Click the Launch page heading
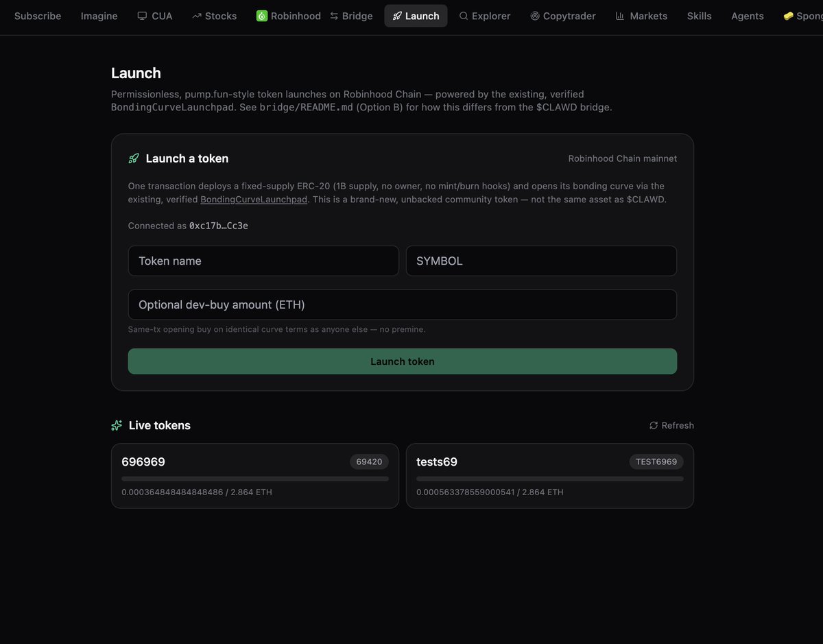 (136, 73)
